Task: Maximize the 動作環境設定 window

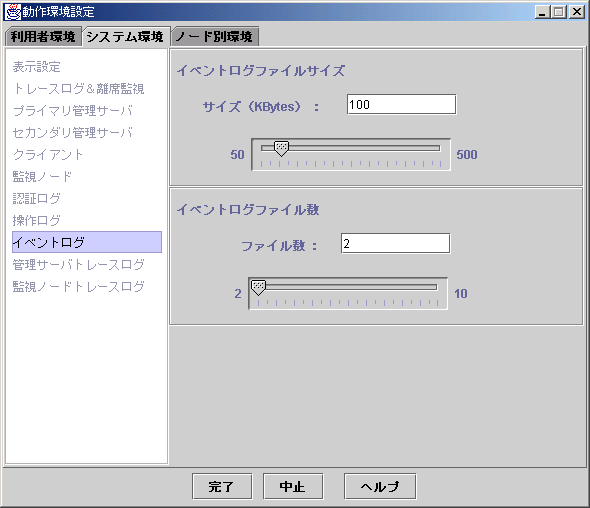Action: (x=559, y=12)
